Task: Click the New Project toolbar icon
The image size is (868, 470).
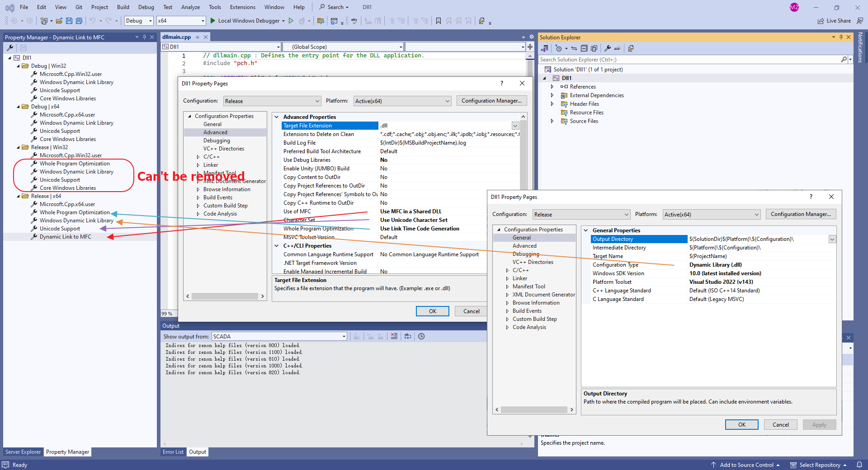Action: tap(44, 21)
